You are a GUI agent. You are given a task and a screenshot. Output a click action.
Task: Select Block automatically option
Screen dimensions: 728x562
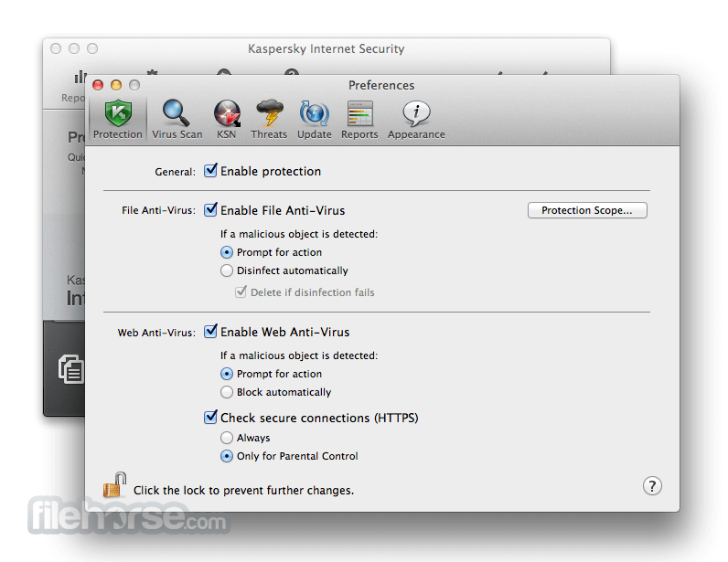pos(227,392)
